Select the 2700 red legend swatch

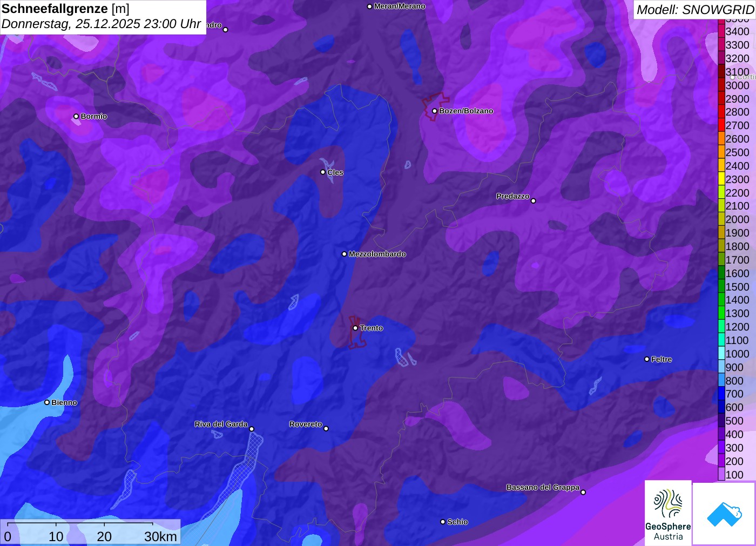(721, 125)
